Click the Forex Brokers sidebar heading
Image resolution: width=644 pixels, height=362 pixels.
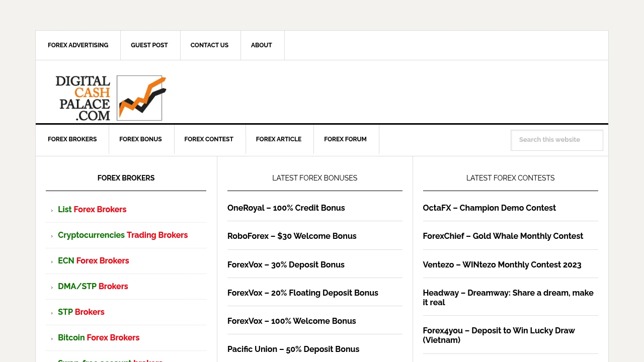pyautogui.click(x=126, y=178)
